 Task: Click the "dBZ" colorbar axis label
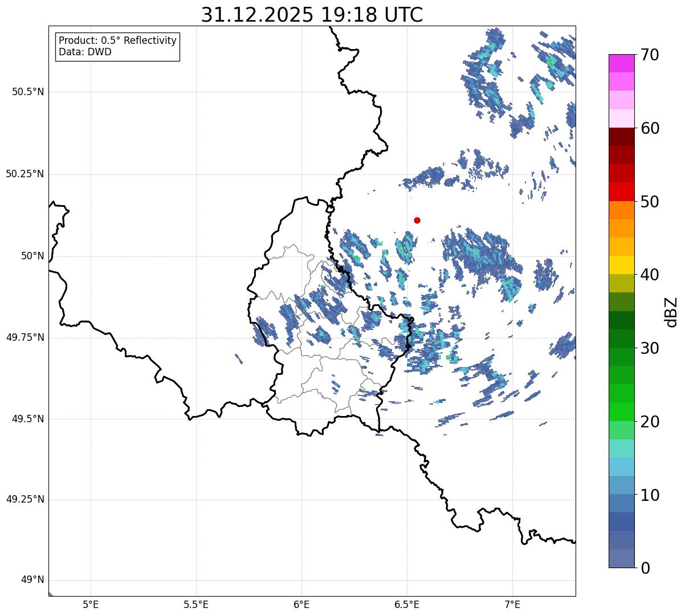point(671,311)
